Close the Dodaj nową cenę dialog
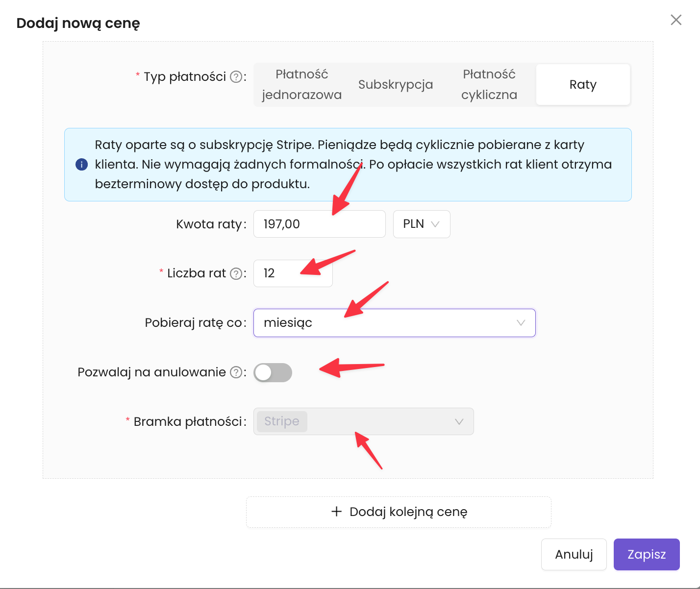The height and width of the screenshot is (589, 700). click(676, 20)
